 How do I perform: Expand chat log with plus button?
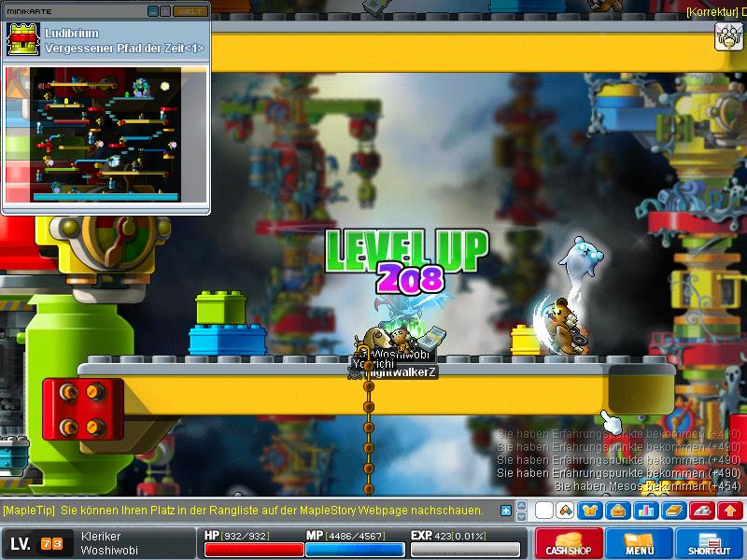tap(506, 511)
